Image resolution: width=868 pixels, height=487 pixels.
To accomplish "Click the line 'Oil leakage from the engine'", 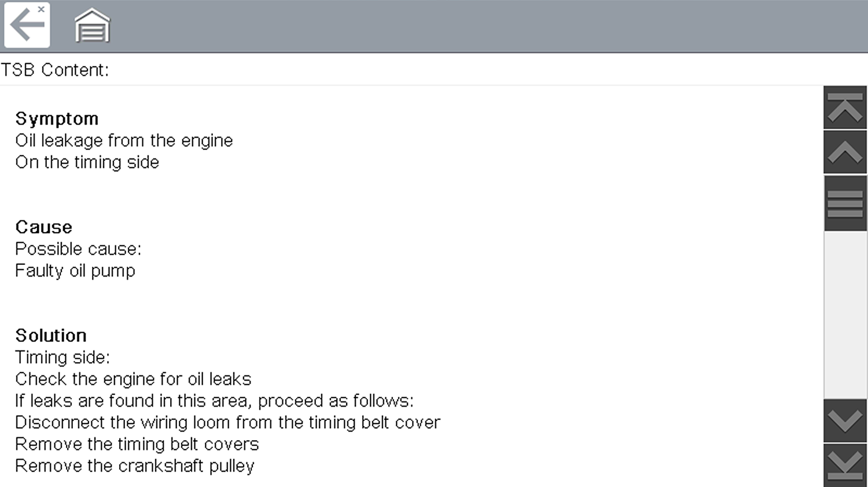I will [x=124, y=141].
